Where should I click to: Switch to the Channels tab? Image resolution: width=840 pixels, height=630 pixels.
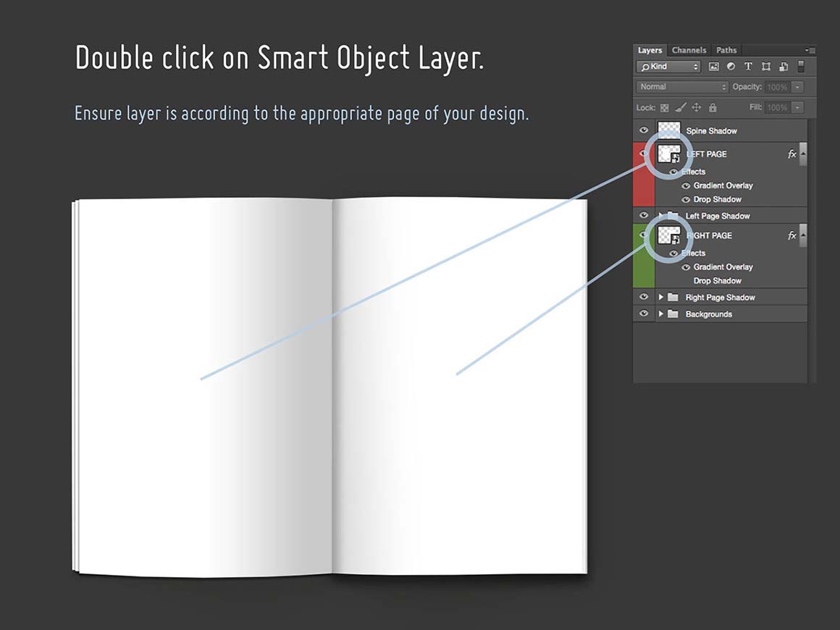[x=689, y=50]
